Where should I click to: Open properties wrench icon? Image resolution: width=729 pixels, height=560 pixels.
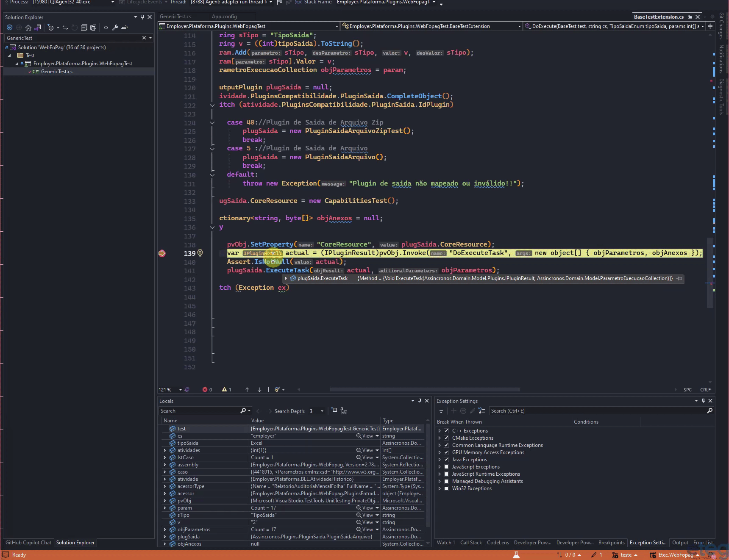point(115,28)
